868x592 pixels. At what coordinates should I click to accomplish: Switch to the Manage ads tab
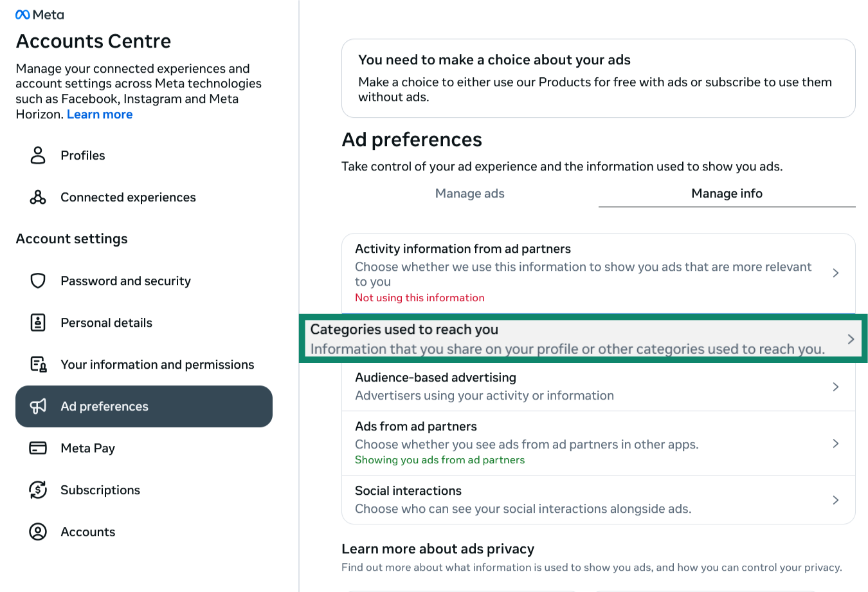tap(469, 193)
